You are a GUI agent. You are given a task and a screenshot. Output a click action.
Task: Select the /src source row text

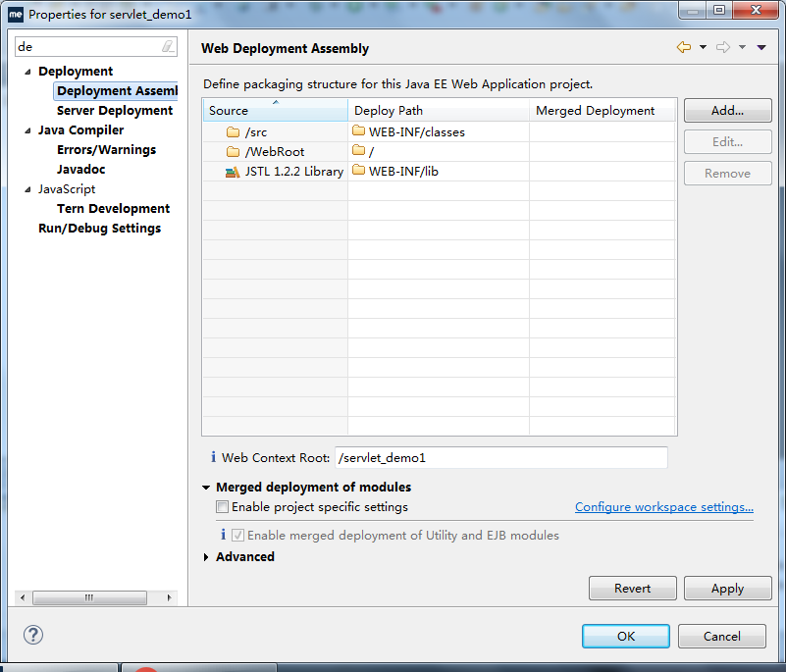point(256,132)
